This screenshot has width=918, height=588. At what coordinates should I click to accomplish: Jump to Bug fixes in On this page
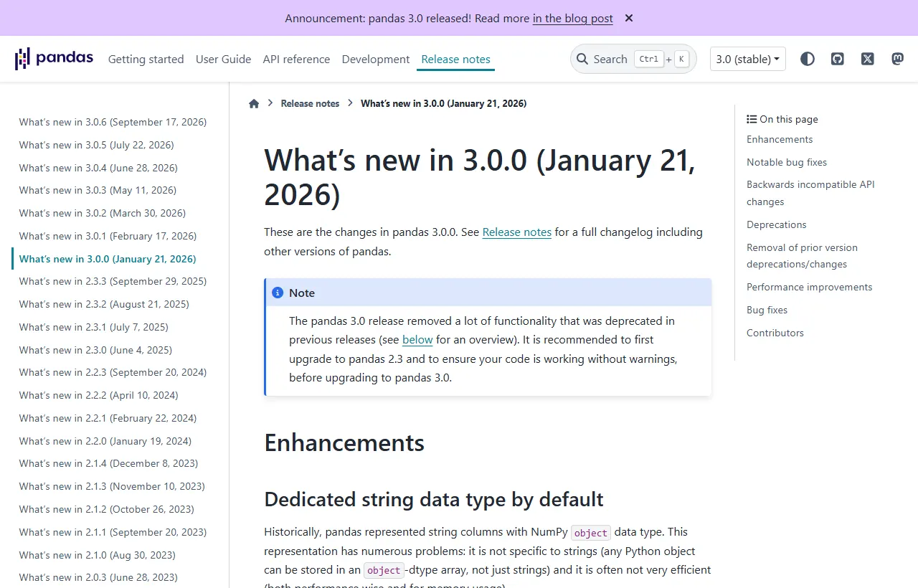(x=767, y=310)
